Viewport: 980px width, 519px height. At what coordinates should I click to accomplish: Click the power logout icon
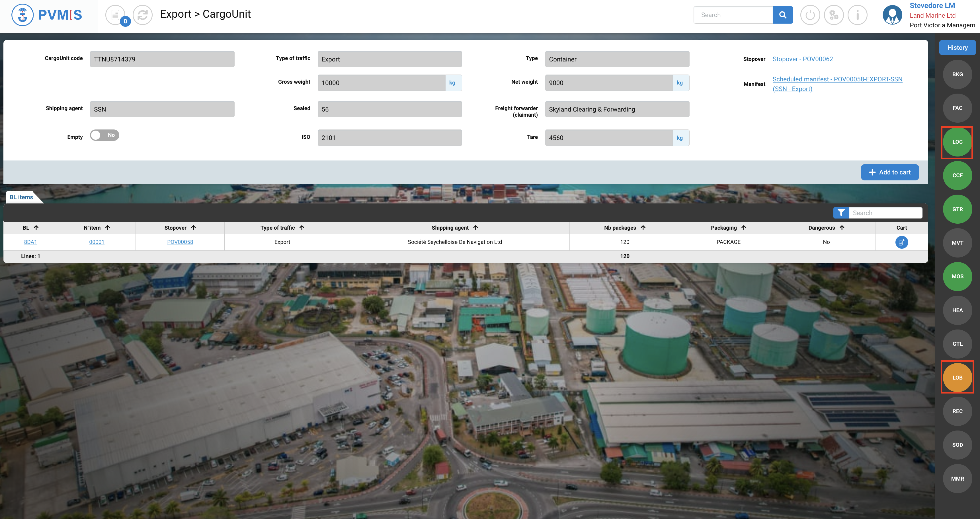pos(810,15)
